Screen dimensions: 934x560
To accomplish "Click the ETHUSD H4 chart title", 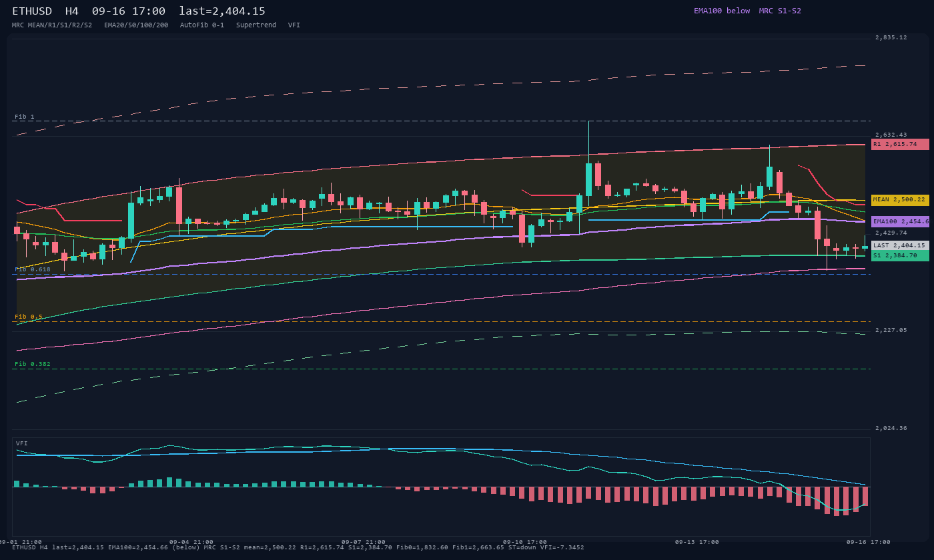I will [x=139, y=11].
